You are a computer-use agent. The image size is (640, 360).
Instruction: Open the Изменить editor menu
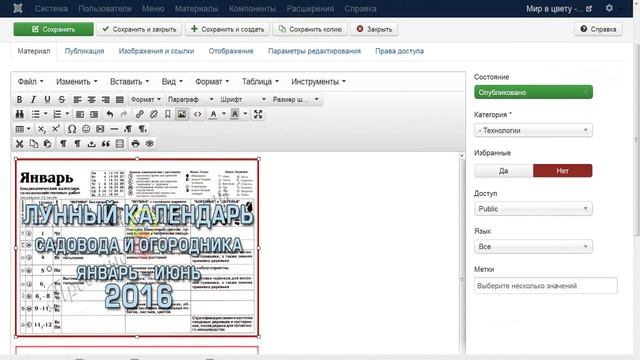[x=77, y=82]
